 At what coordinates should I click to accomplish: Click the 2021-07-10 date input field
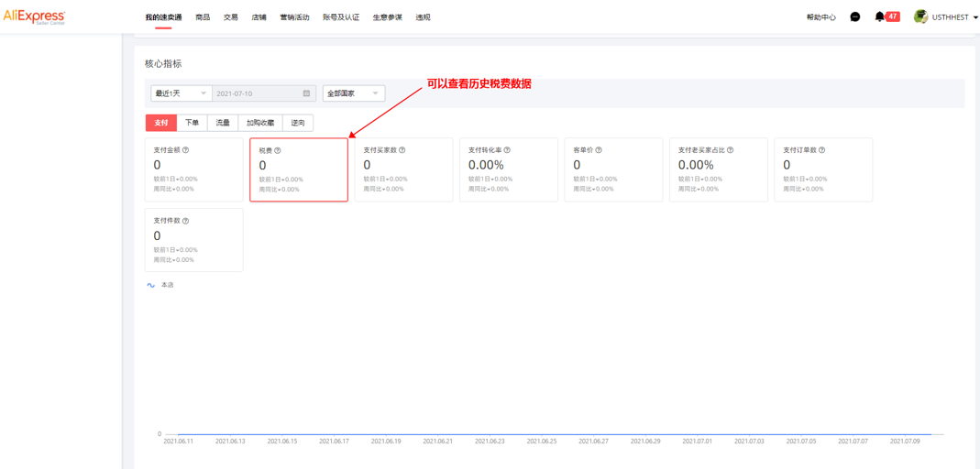(x=257, y=93)
